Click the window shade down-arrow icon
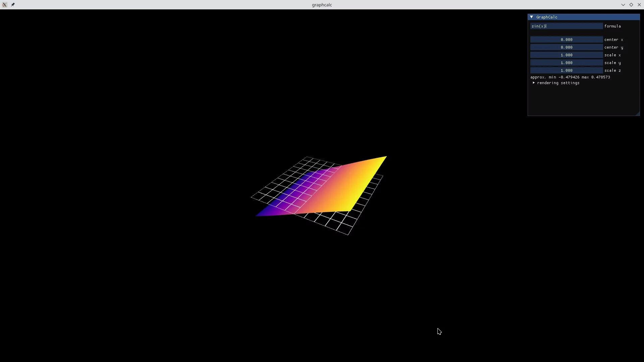The width and height of the screenshot is (644, 362). tap(623, 5)
